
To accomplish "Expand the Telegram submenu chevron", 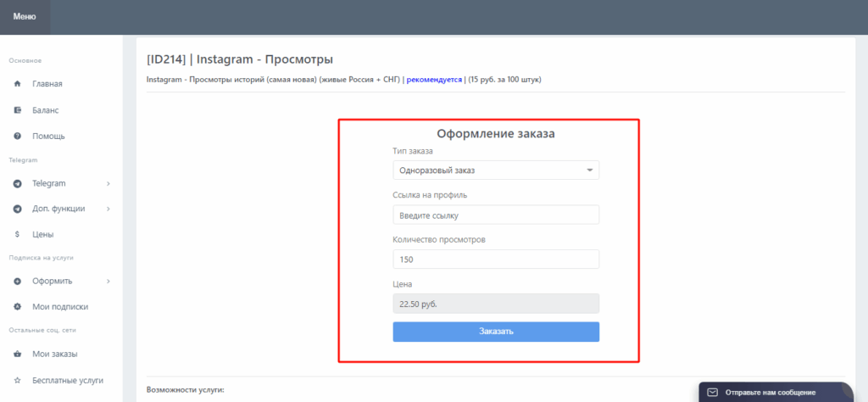I will coord(108,183).
